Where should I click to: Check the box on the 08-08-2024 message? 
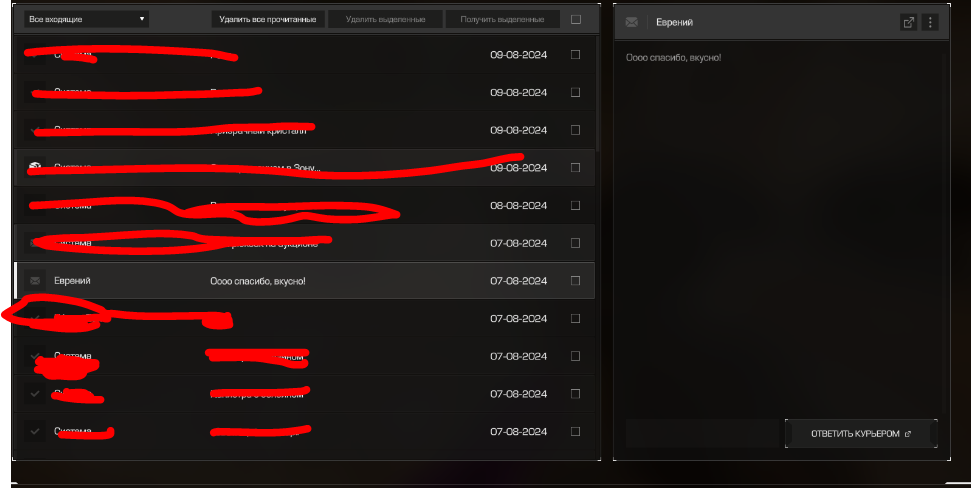click(x=575, y=206)
